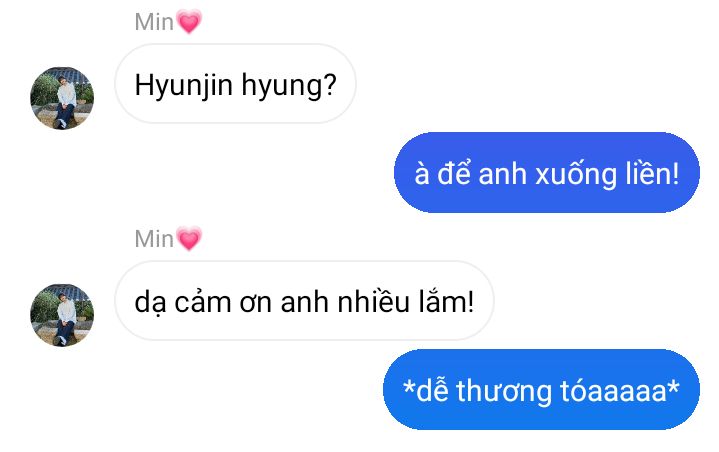The image size is (719, 452).
Task: Click the word 'nhiều' in Min's thank-you message
Action: [373, 302]
